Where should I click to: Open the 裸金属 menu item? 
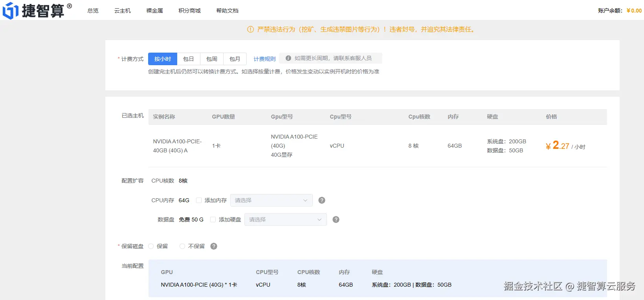tap(155, 11)
